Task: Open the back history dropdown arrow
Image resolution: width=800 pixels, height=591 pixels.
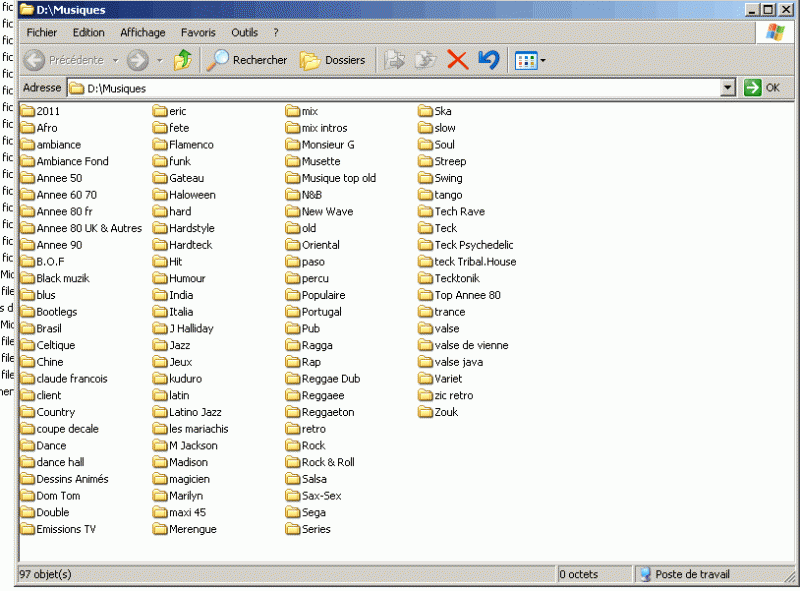Action: 116,61
